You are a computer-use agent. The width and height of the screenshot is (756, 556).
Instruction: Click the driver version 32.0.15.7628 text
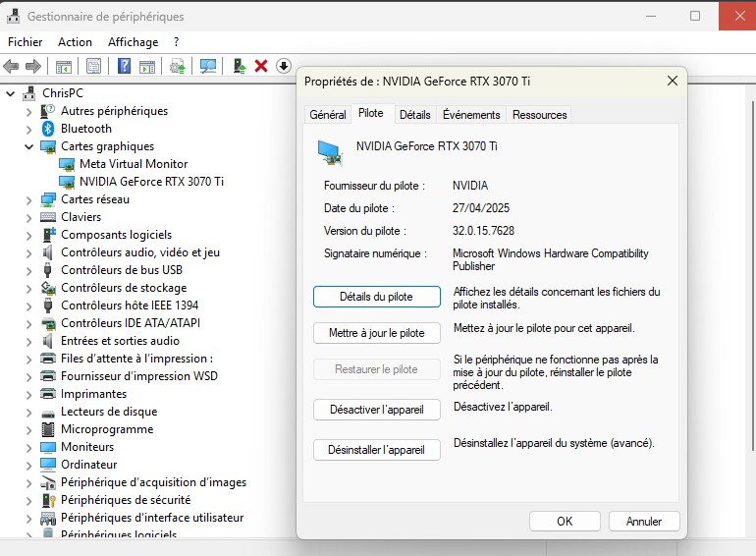(x=483, y=231)
